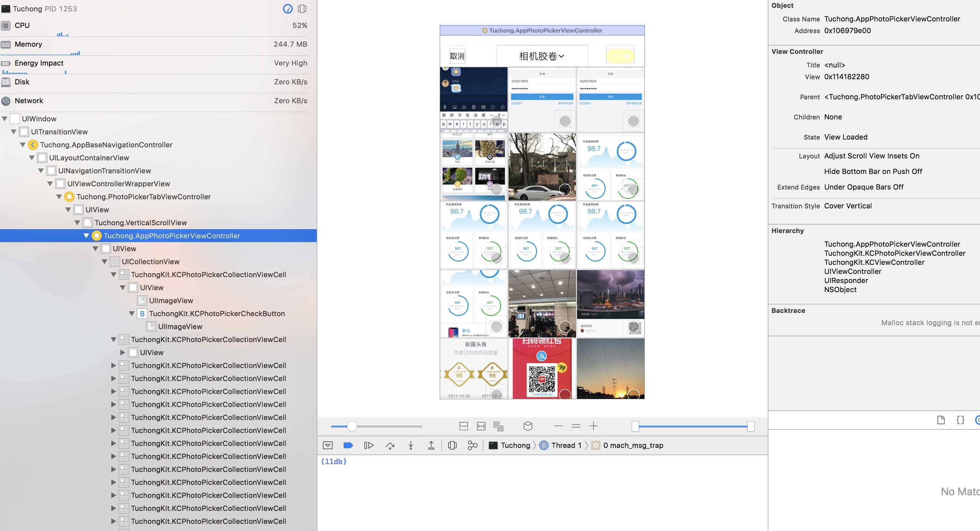This screenshot has height=531, width=980.
Task: Collapse the UICollectionView tree node
Action: 104,262
